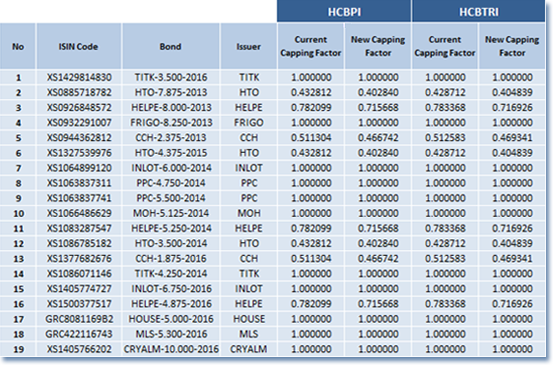This screenshot has height=367, width=554.
Task: Select bond cell CRYALM-10.000-2016
Action: (x=171, y=349)
